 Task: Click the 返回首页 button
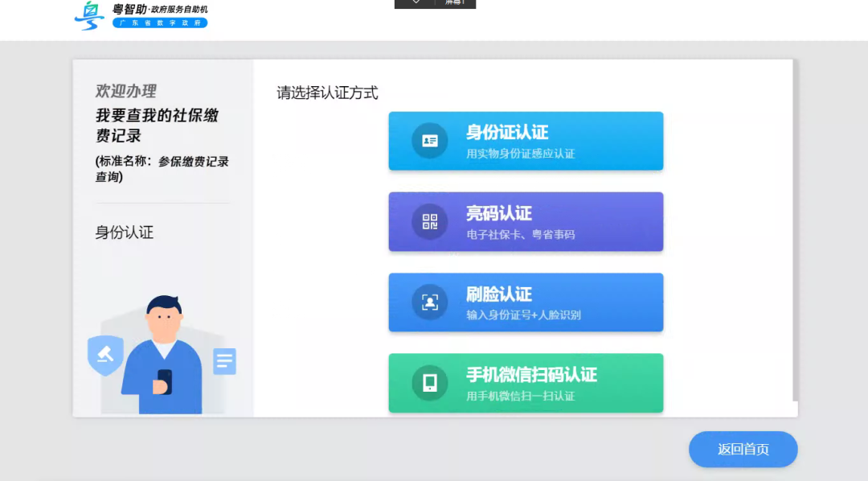742,450
